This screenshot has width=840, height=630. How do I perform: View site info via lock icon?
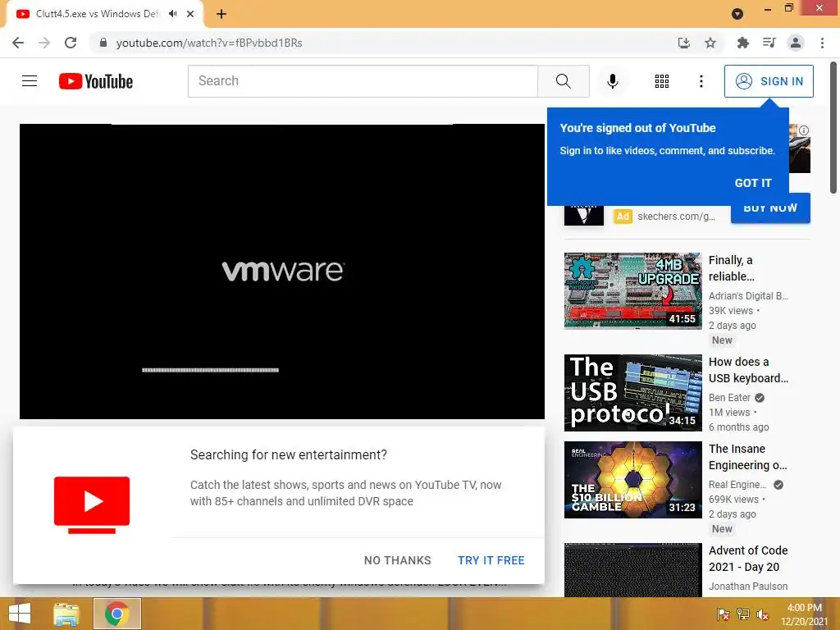click(103, 43)
